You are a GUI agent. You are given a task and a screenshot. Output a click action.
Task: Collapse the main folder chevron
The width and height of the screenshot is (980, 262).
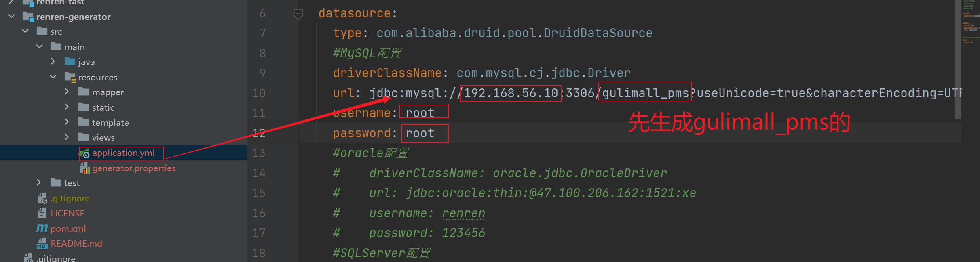pos(39,46)
